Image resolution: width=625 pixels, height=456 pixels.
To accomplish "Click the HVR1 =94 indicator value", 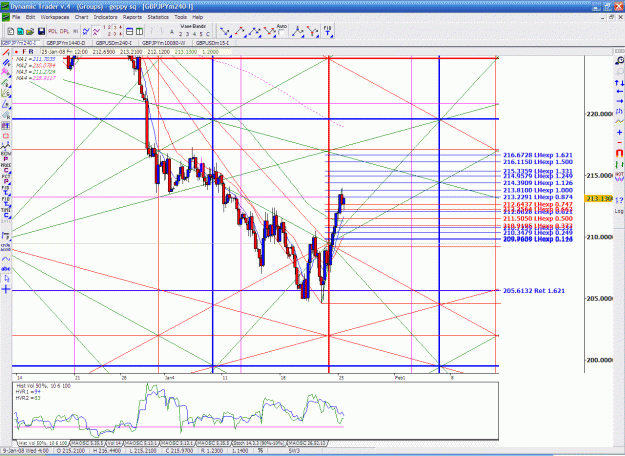I will click(x=28, y=392).
